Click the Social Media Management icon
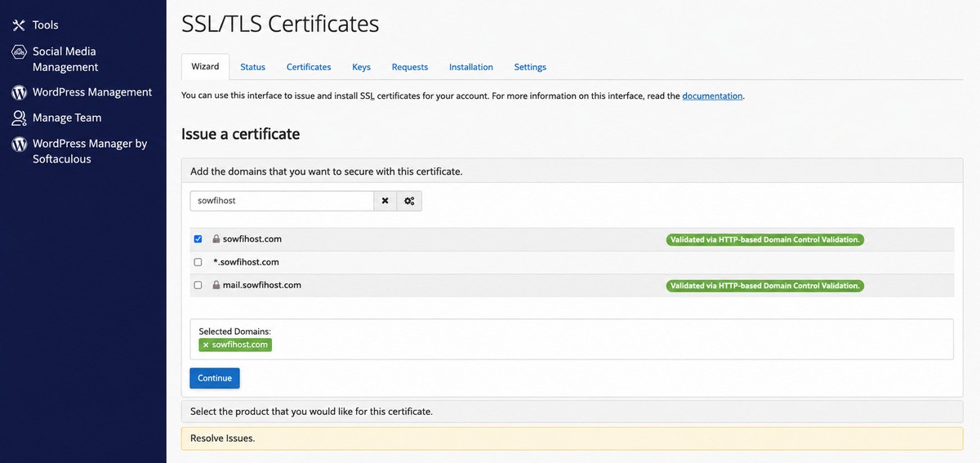 coord(19,51)
